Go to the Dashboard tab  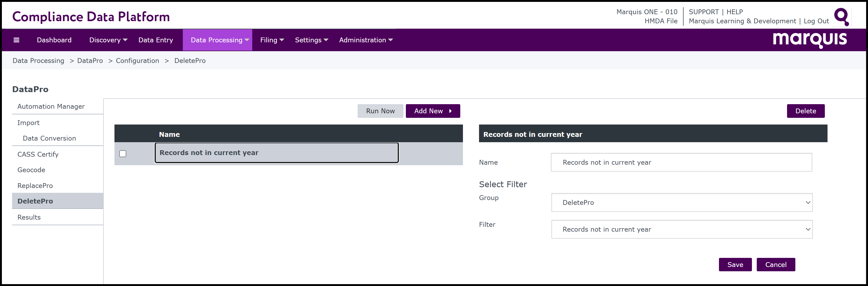(54, 40)
